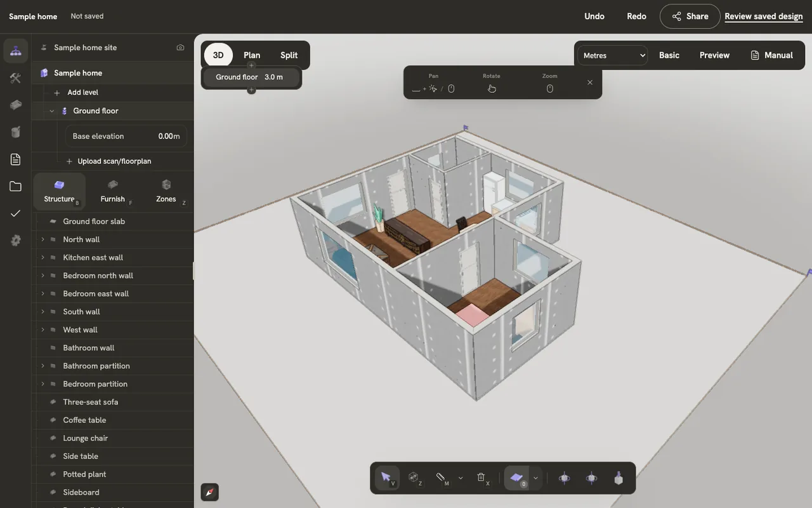Select Sideboard in list
Viewport: 812px width, 508px height.
tap(113, 492)
